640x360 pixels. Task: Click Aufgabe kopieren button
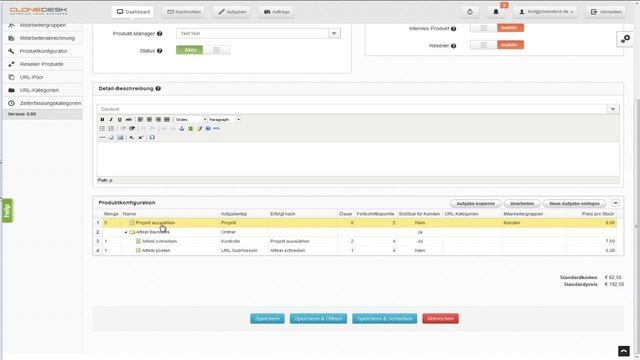pyautogui.click(x=476, y=203)
